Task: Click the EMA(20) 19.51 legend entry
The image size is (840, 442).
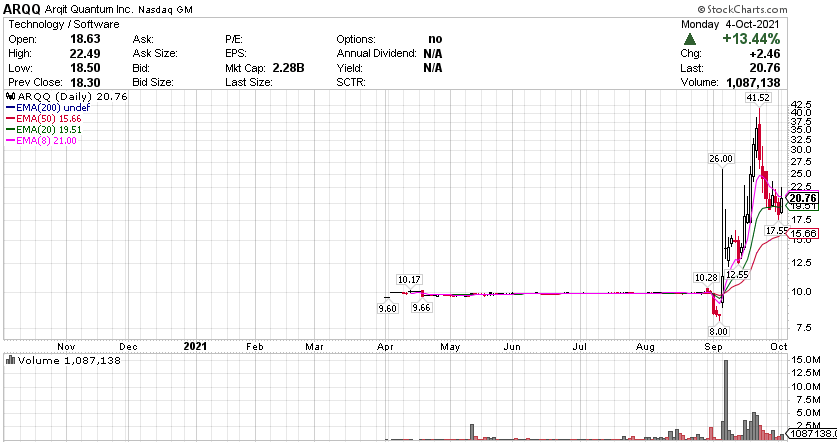Action: (x=43, y=130)
